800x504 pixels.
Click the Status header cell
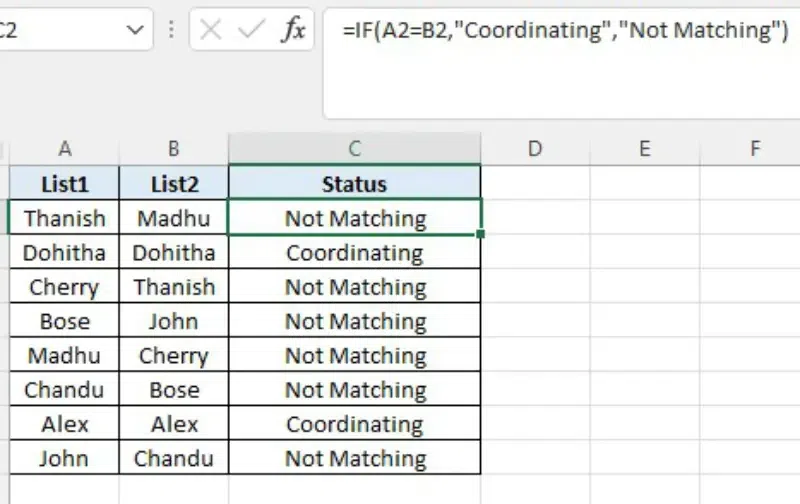click(x=355, y=184)
